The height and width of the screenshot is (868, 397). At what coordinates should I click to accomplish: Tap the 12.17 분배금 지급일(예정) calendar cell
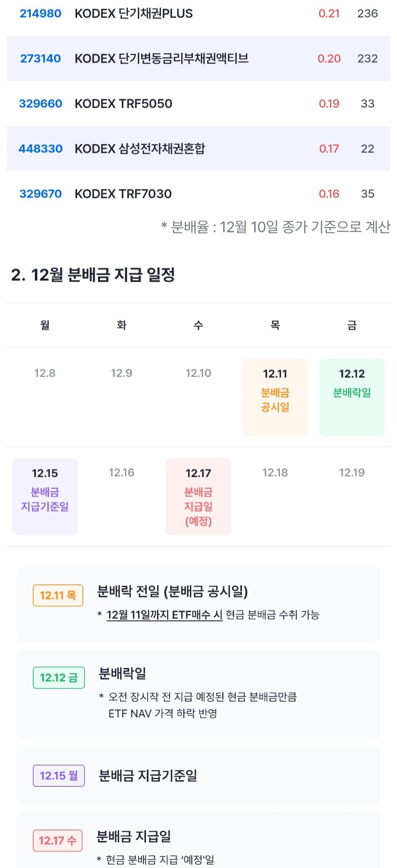coord(198,497)
